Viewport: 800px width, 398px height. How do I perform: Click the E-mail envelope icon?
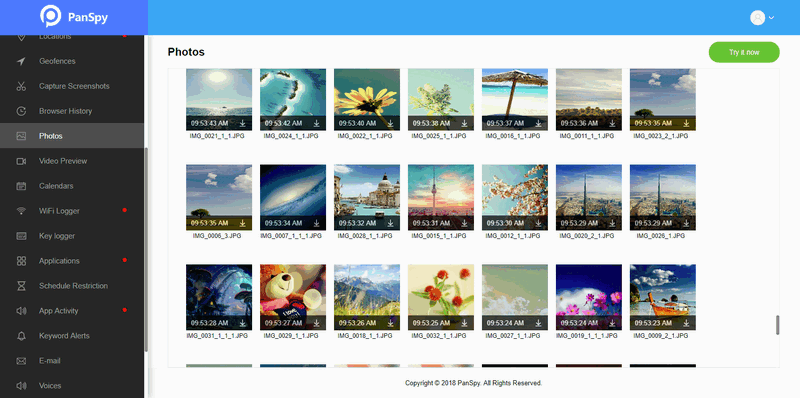(21, 361)
